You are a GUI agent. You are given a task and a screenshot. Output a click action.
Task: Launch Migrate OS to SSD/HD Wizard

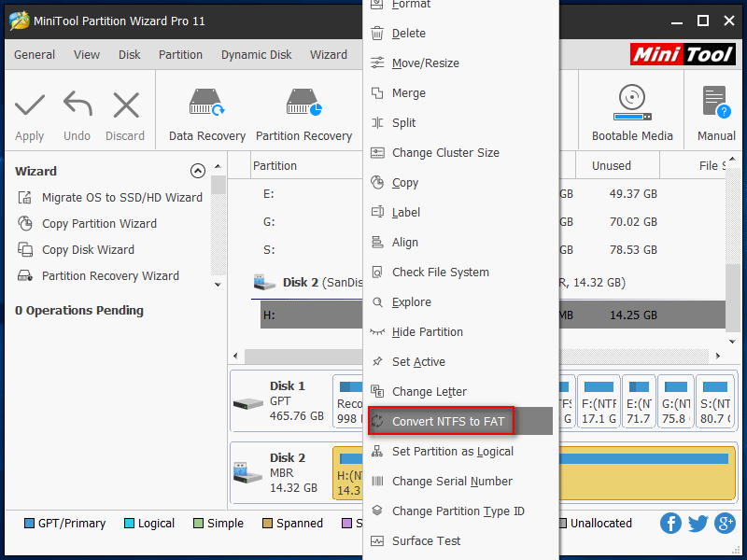coord(110,198)
